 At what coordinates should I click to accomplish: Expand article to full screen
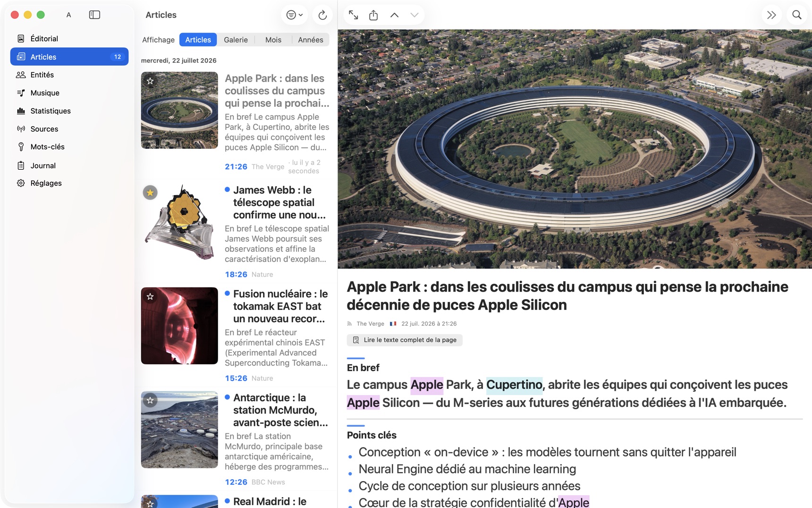tap(353, 15)
